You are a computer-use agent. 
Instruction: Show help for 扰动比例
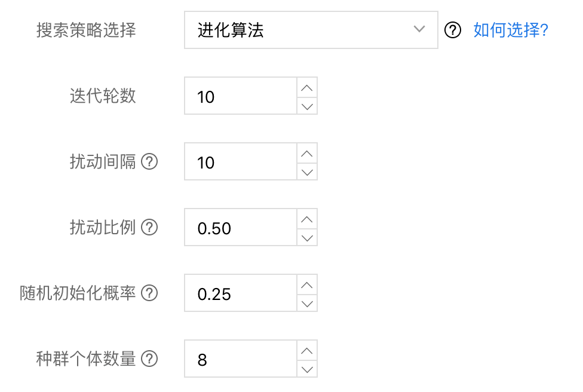pos(149,227)
